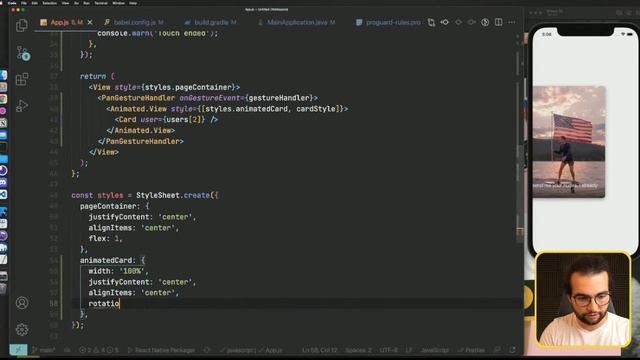Open errors and warnings in status bar

point(98,350)
